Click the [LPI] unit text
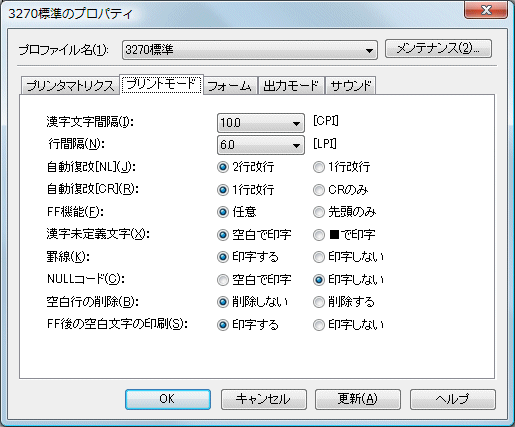This screenshot has height=427, width=515. (325, 144)
